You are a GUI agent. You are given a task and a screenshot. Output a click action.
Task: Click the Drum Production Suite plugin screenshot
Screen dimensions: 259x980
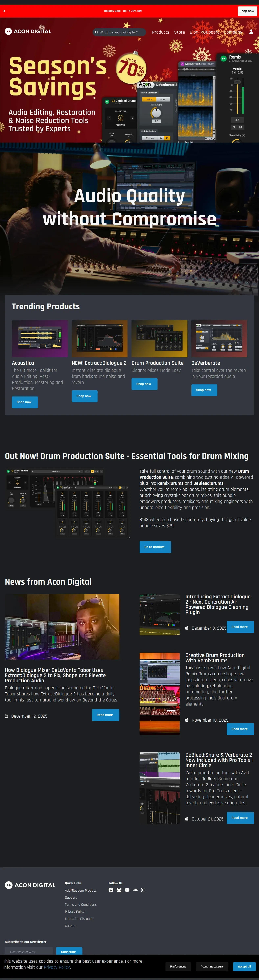(67, 503)
